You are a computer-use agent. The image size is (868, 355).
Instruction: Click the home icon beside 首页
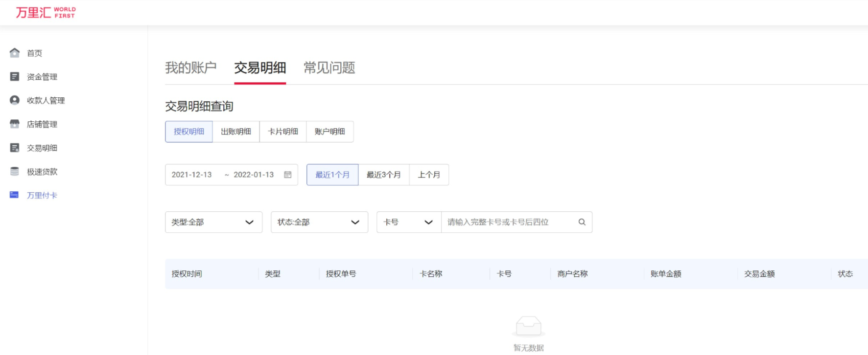click(x=15, y=53)
